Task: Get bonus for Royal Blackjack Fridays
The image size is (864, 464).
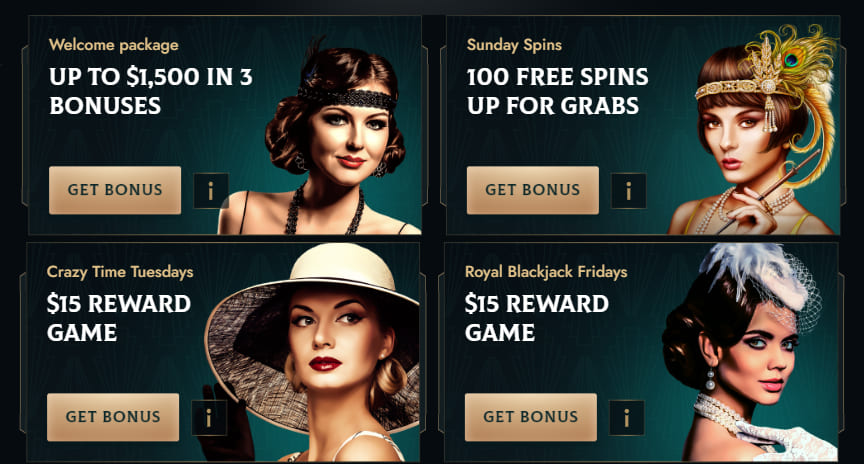Action: (x=531, y=417)
